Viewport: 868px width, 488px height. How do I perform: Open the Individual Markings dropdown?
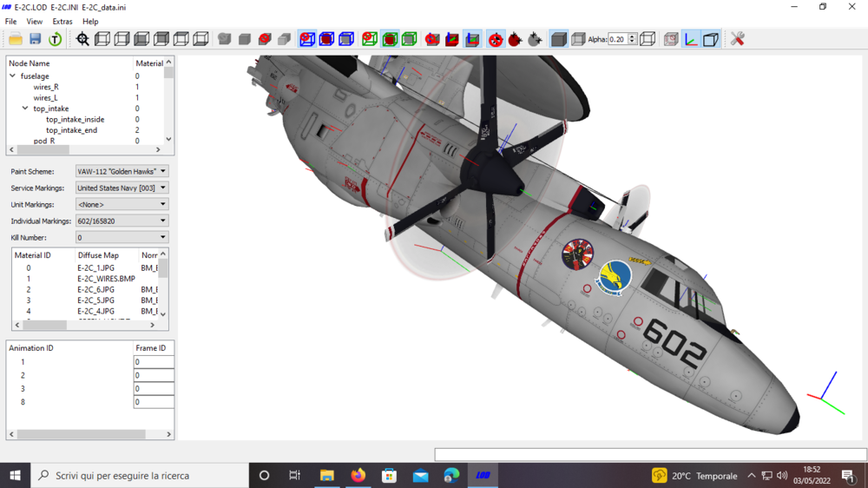[x=122, y=221]
